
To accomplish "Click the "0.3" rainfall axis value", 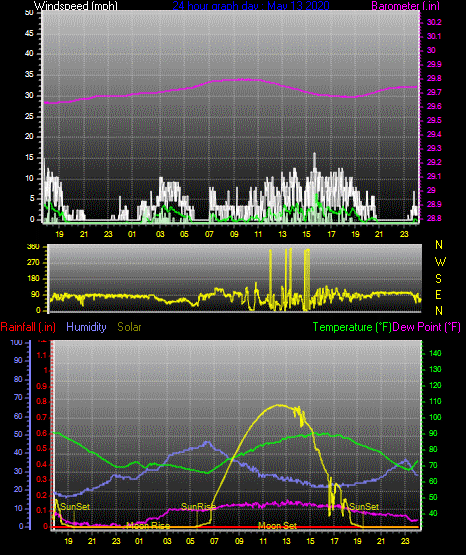I will pyautogui.click(x=42, y=480).
